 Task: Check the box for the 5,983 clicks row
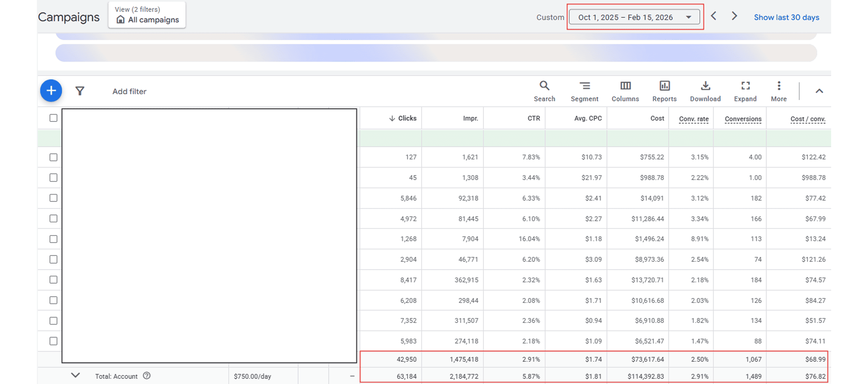click(53, 341)
